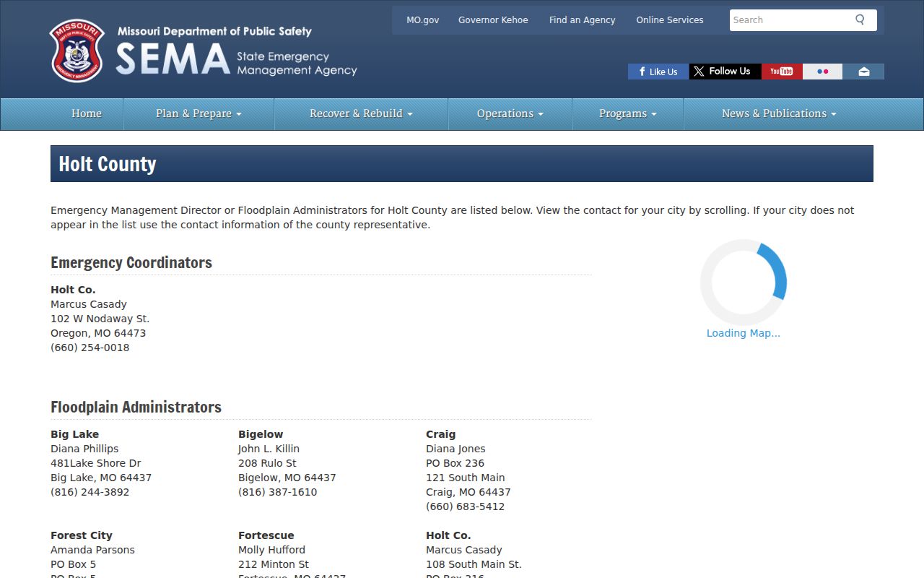Open the X Follow Us button
Image resolution: width=924 pixels, height=578 pixels.
[x=725, y=72]
